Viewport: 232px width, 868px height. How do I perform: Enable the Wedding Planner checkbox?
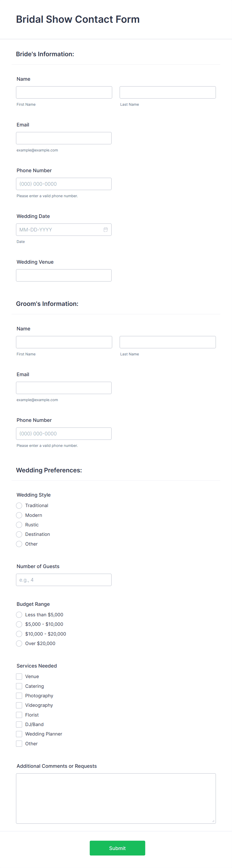point(19,734)
